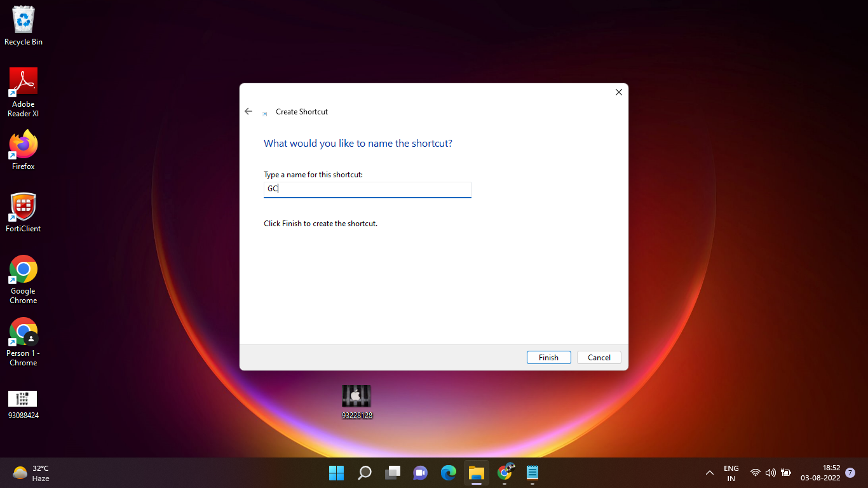Click the "Click Finish to create the shortcut." text
The image size is (868, 488).
[x=320, y=224]
